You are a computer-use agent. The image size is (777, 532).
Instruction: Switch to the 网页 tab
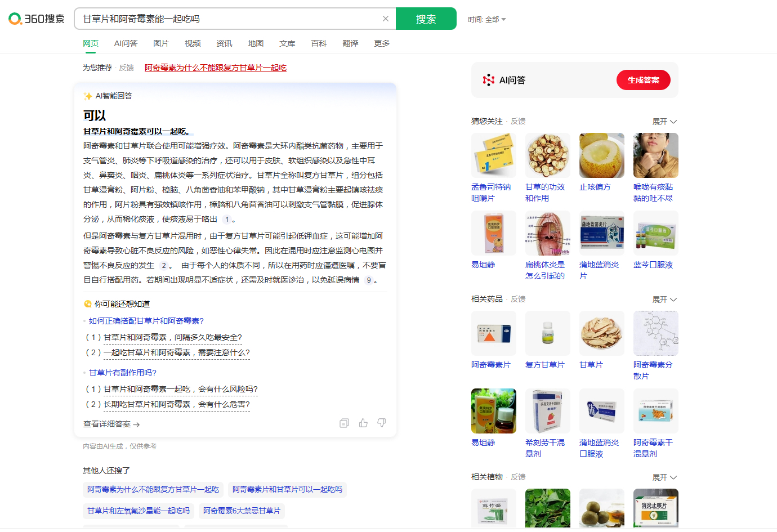(91, 43)
